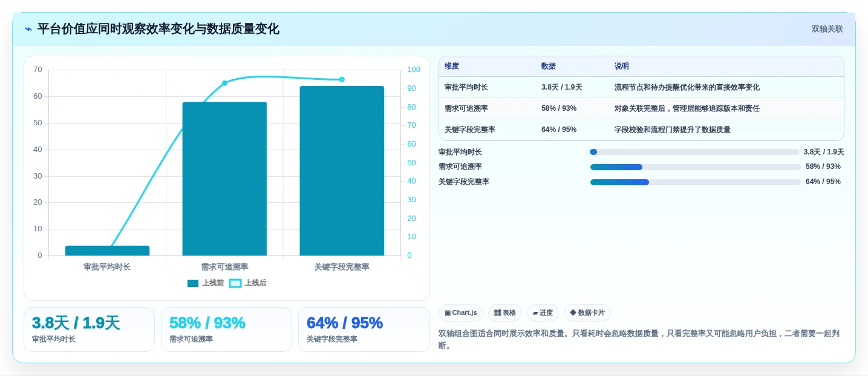Click the Chart.js tag
The width and height of the screenshot is (868, 376).
click(x=461, y=313)
